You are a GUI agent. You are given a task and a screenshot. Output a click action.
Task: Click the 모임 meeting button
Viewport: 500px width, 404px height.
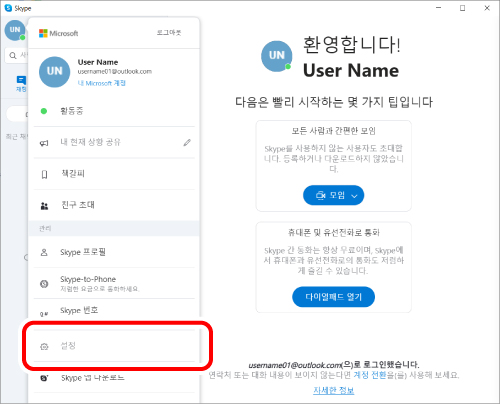pyautogui.click(x=333, y=195)
